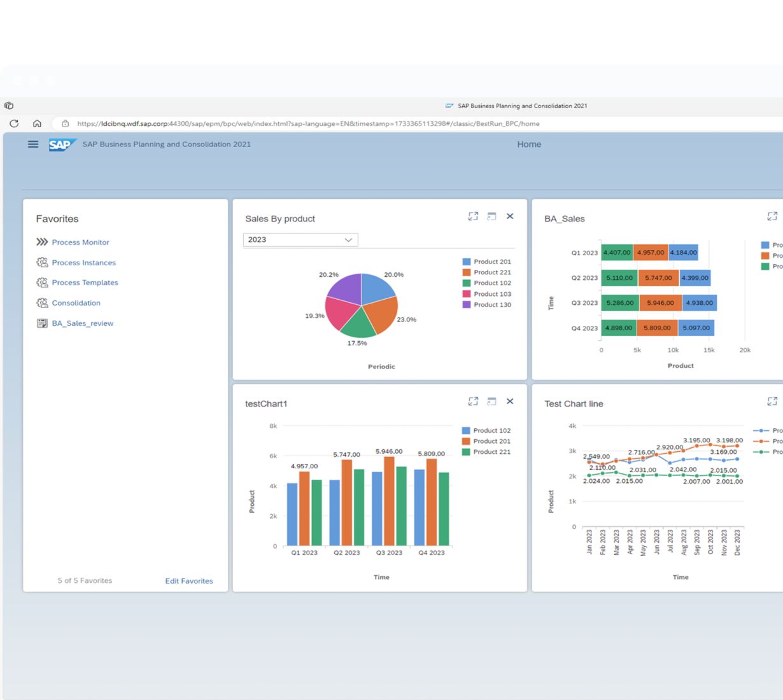The image size is (783, 700).
Task: Close the Sales By product tile
Action: point(510,216)
